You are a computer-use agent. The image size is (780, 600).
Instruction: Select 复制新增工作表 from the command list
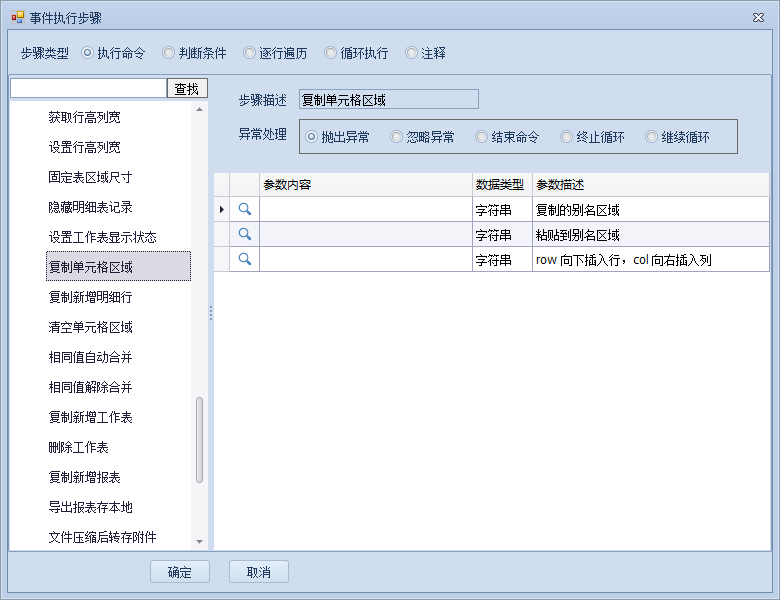91,417
